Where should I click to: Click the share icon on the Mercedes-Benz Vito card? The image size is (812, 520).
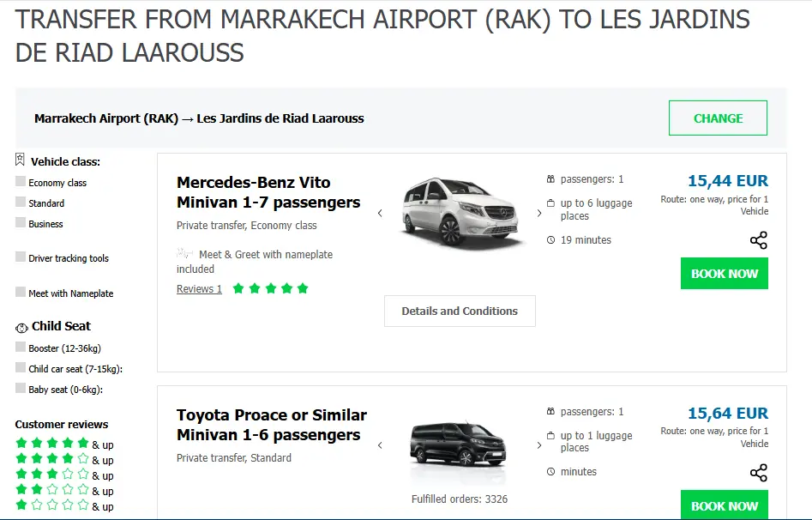758,240
